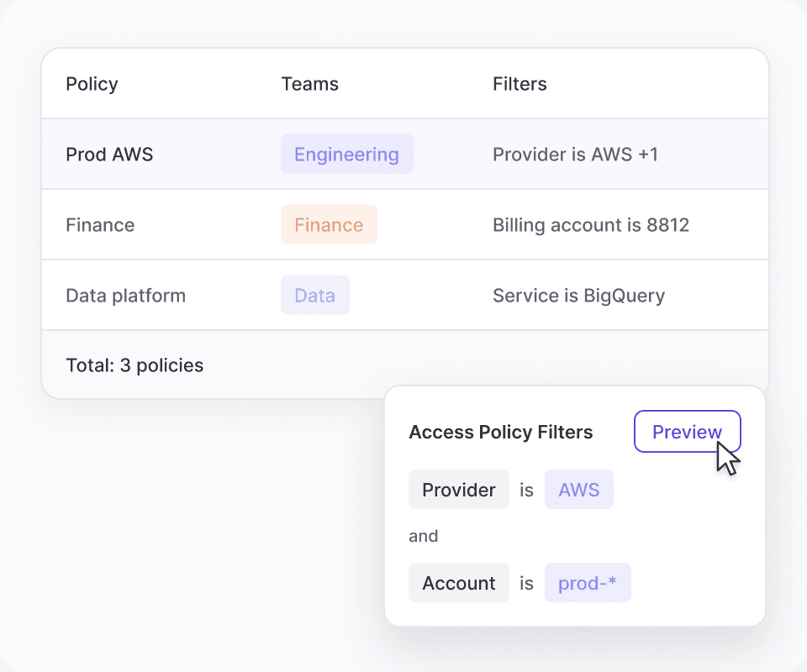Click the 'Provider is AWS +1' filter cell

(575, 155)
